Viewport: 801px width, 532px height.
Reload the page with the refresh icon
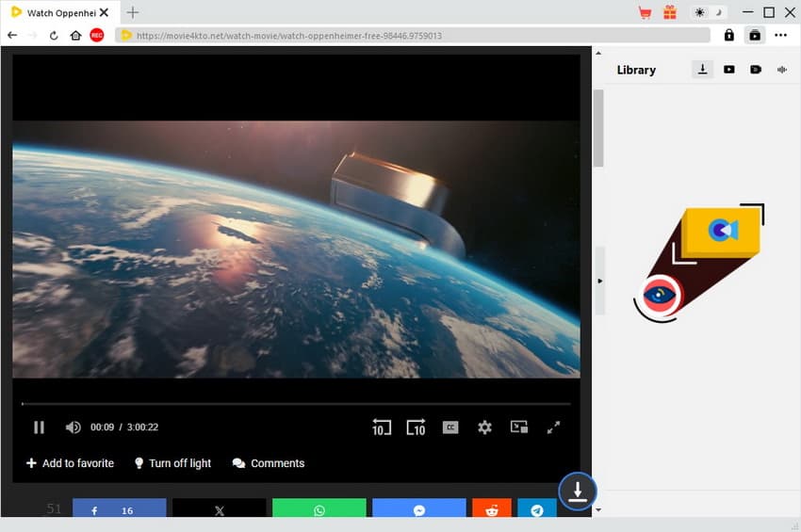coord(54,35)
